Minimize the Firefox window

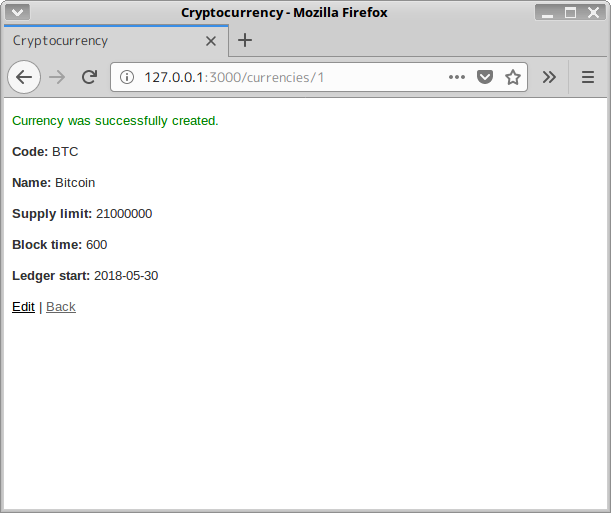548,12
